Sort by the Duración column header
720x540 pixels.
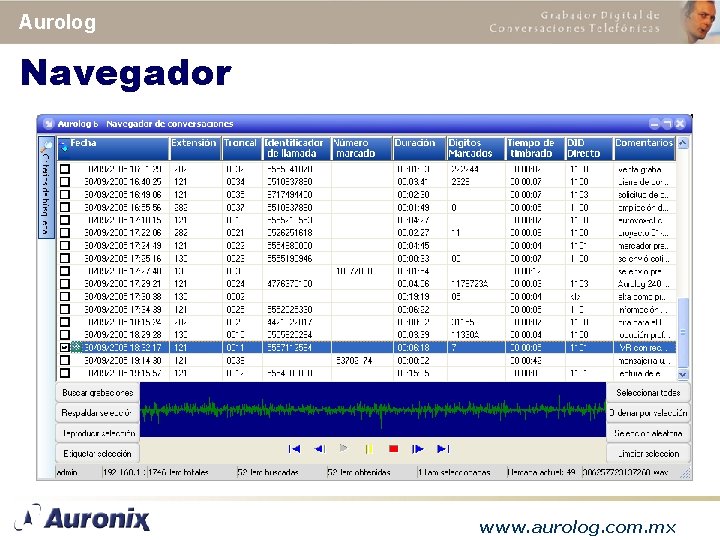419,148
